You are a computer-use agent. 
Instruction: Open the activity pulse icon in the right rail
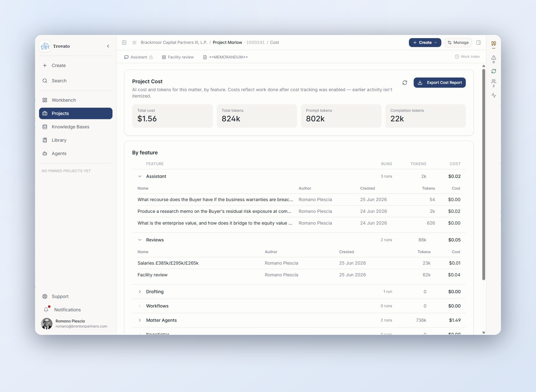tap(494, 95)
